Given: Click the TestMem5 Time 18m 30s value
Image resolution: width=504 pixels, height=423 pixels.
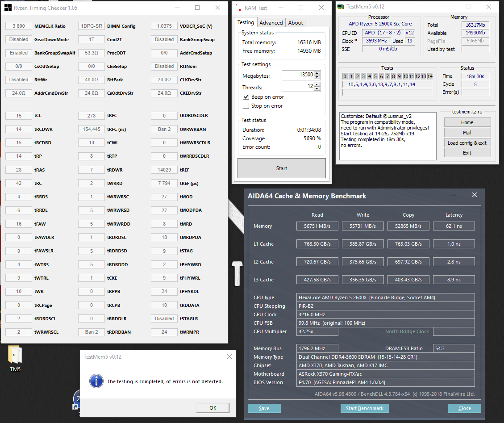Looking at the screenshot, I should (x=475, y=76).
